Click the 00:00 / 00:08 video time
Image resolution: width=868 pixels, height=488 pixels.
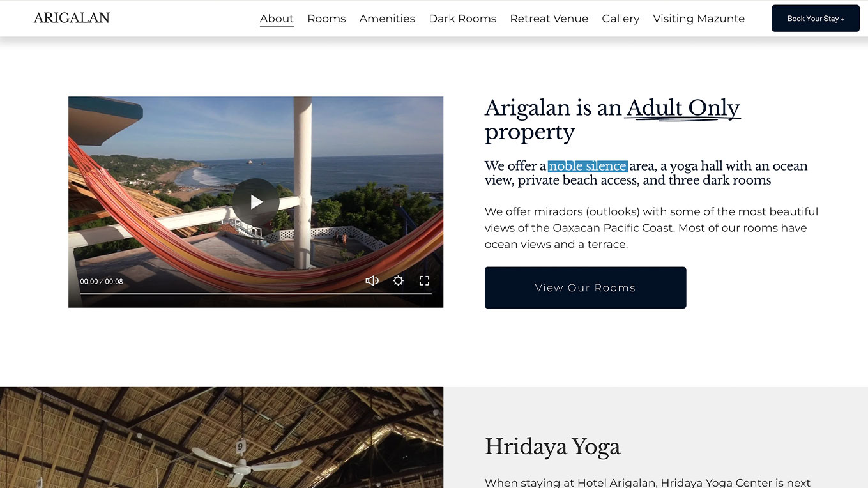[102, 282]
